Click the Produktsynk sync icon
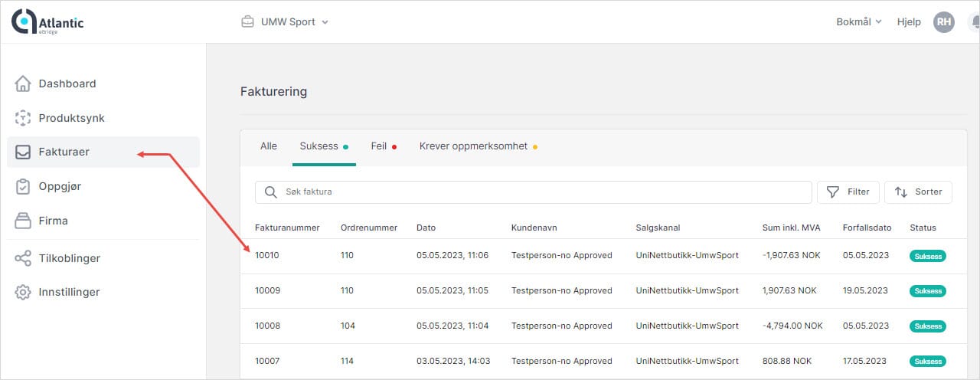 click(x=23, y=118)
